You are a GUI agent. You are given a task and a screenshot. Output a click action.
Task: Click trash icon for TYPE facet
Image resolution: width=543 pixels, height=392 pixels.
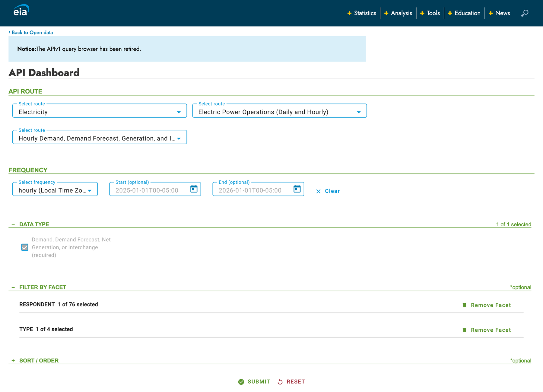(464, 330)
